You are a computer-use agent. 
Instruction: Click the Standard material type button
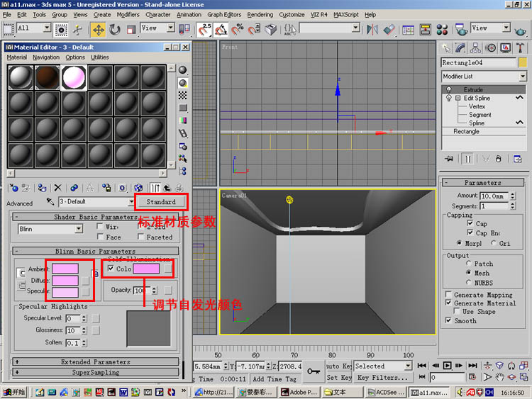tap(161, 202)
